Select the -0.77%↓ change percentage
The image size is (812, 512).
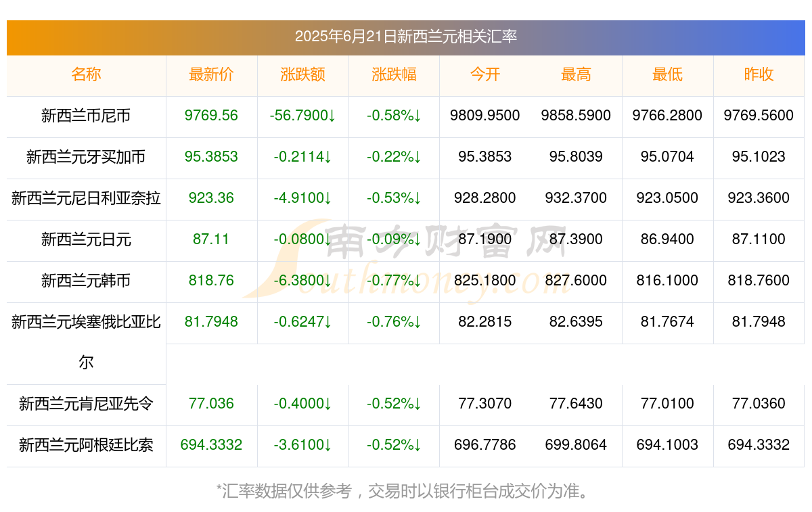[394, 281]
